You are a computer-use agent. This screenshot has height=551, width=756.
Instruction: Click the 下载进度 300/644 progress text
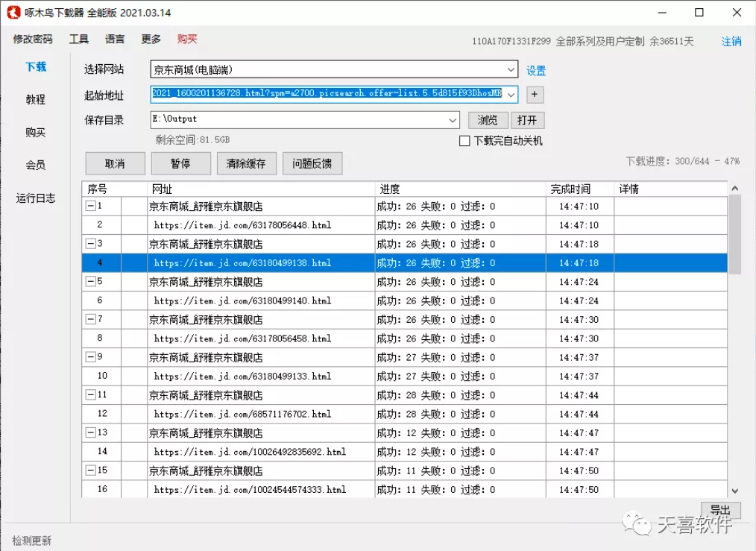pos(683,161)
